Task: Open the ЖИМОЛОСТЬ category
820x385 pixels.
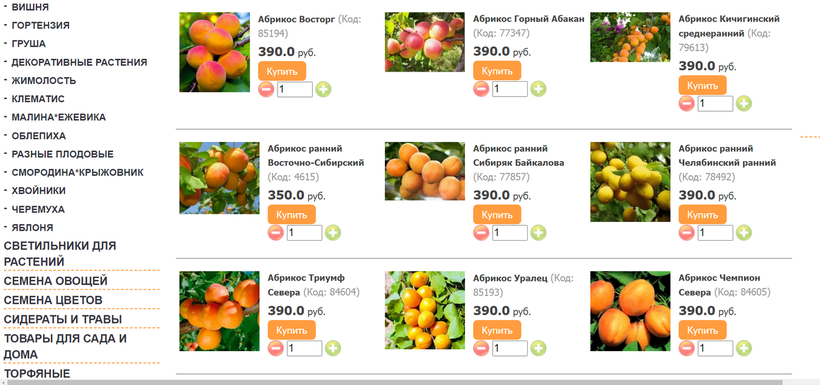Action: click(44, 81)
